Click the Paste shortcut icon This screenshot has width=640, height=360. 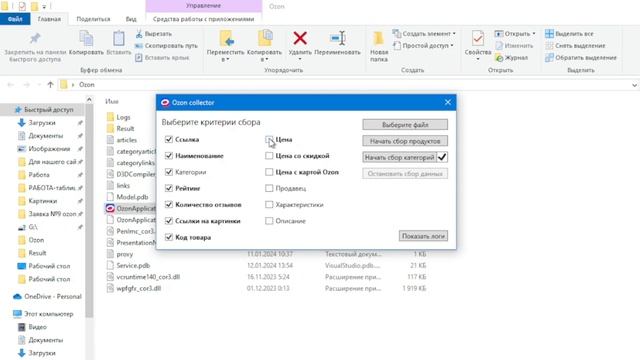click(x=139, y=58)
